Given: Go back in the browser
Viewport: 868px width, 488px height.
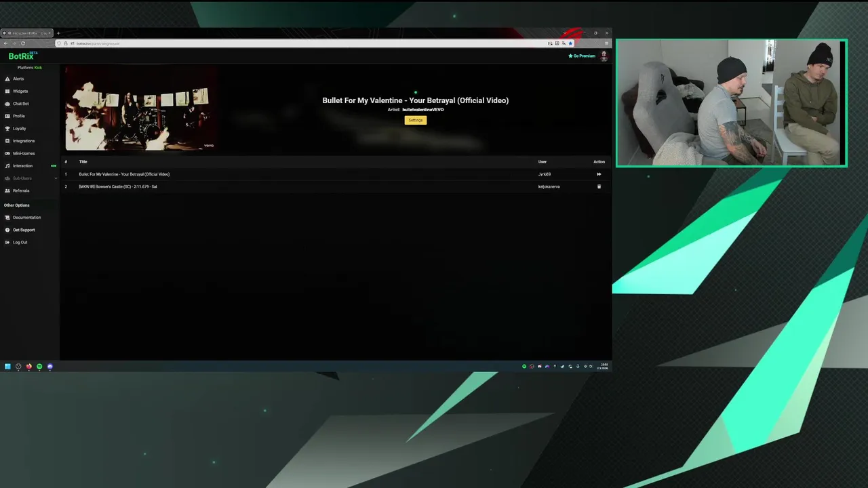Looking at the screenshot, I should 5,43.
